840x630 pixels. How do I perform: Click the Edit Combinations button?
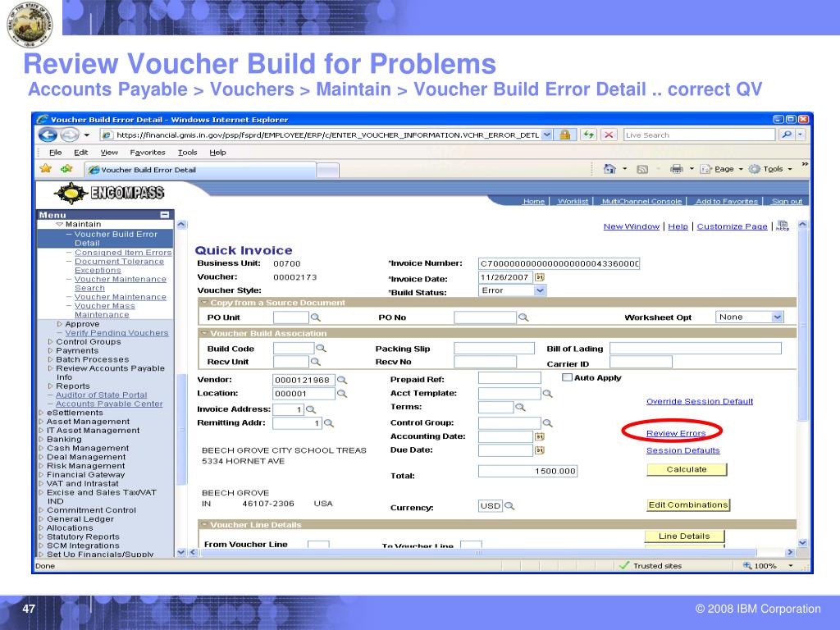click(688, 504)
